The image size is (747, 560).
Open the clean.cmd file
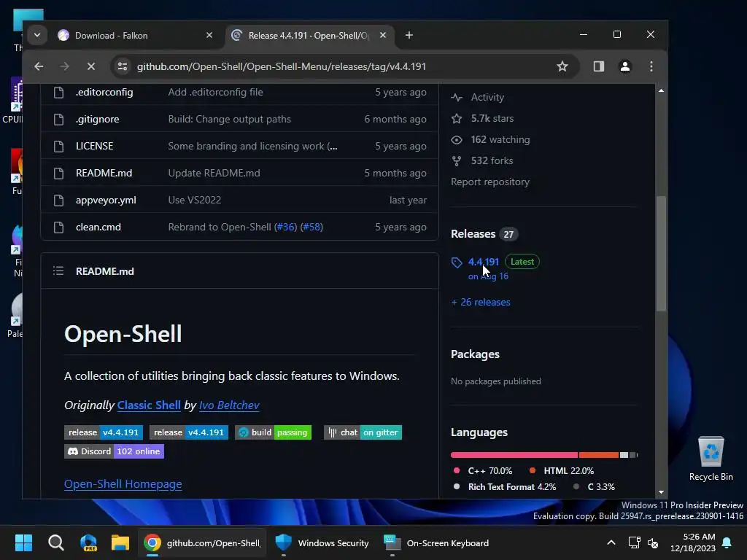tap(98, 227)
